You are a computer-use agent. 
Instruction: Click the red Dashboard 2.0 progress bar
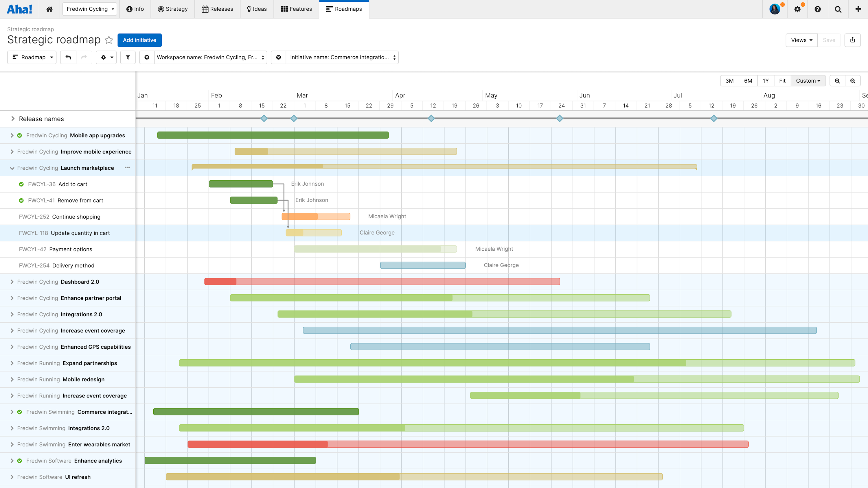coord(382,282)
